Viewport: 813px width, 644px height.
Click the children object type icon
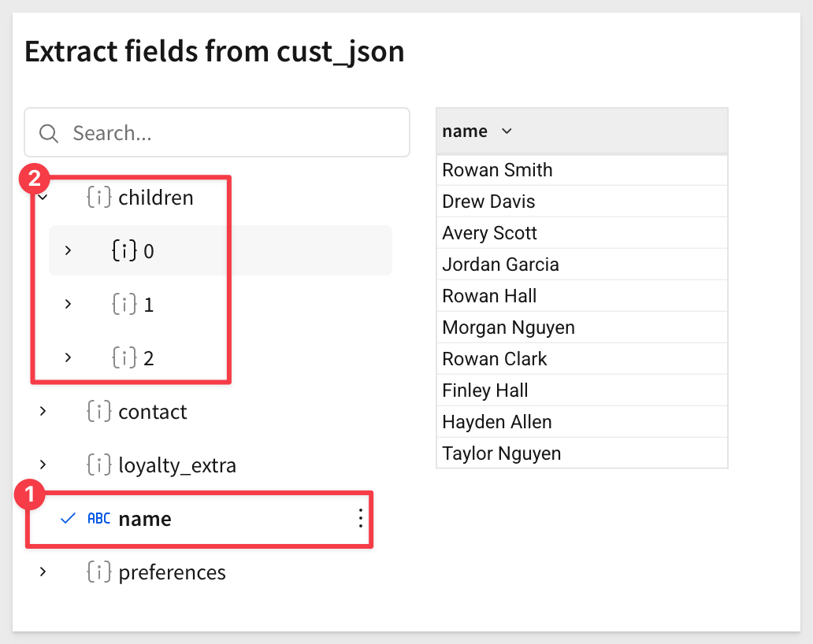pos(98,198)
